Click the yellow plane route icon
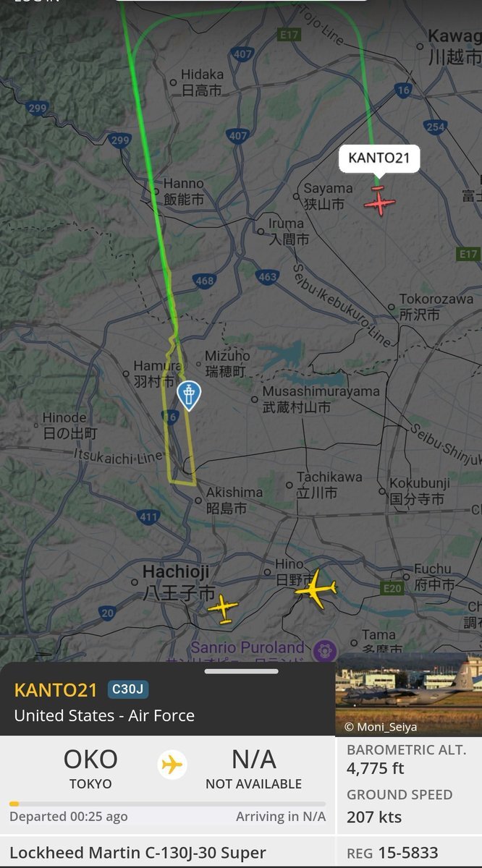This screenshot has width=482, height=868. 172,765
